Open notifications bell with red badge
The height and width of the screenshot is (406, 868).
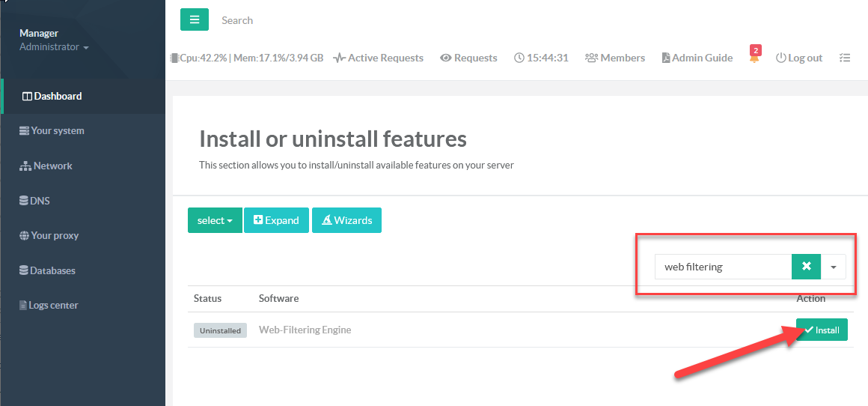pos(754,57)
